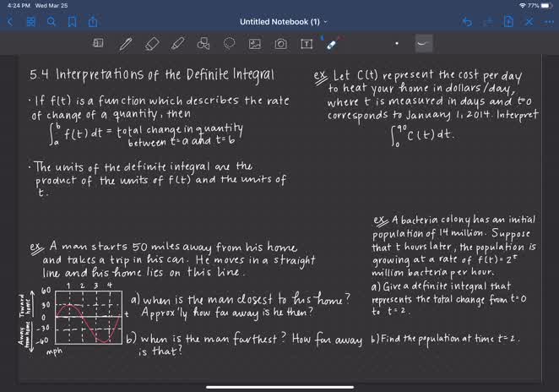Go back to the documents library
This screenshot has height=392, width=559.
10,21
